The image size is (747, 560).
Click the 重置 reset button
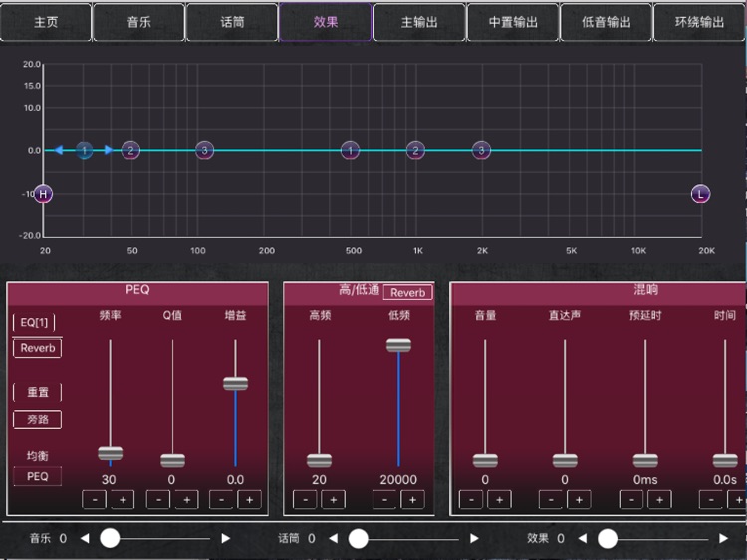38,392
